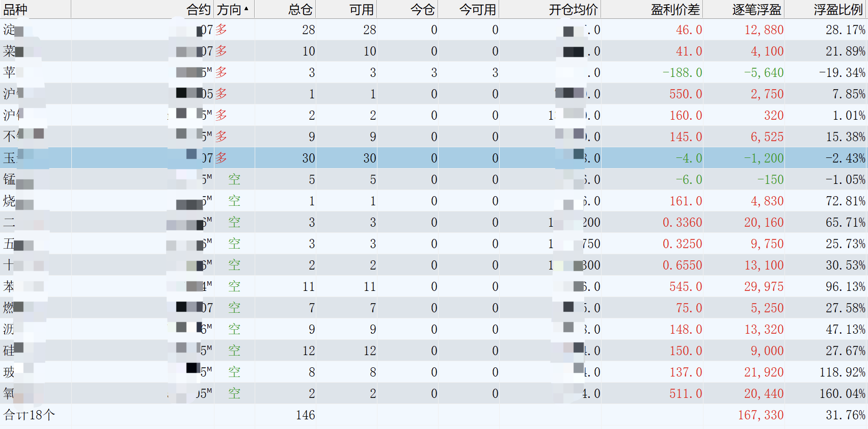
Task: Sort table by 总仓 column header
Action: coord(300,10)
